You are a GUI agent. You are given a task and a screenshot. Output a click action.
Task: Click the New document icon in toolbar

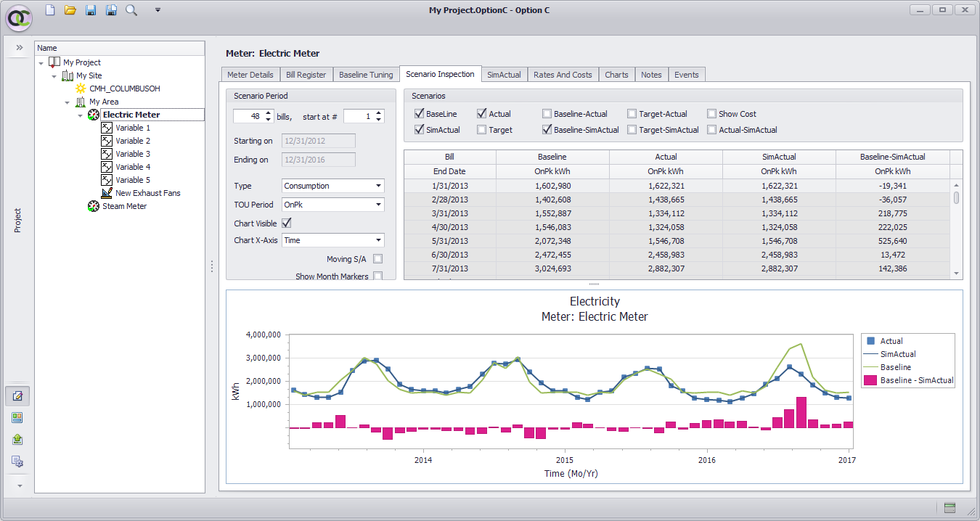pyautogui.click(x=50, y=9)
